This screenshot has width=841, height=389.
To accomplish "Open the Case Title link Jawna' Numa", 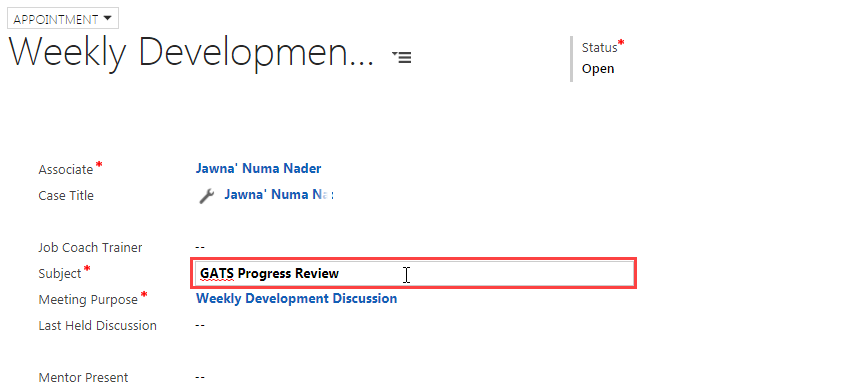I will point(278,194).
